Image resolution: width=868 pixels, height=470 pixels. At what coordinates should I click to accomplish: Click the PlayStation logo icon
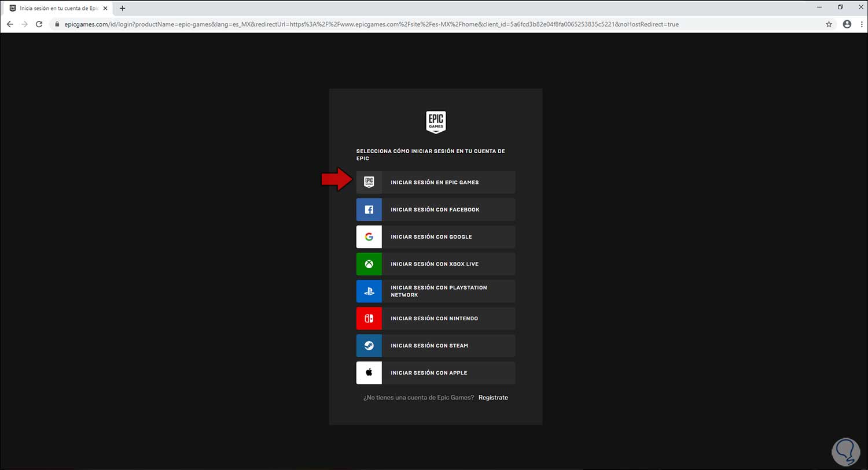tap(369, 291)
